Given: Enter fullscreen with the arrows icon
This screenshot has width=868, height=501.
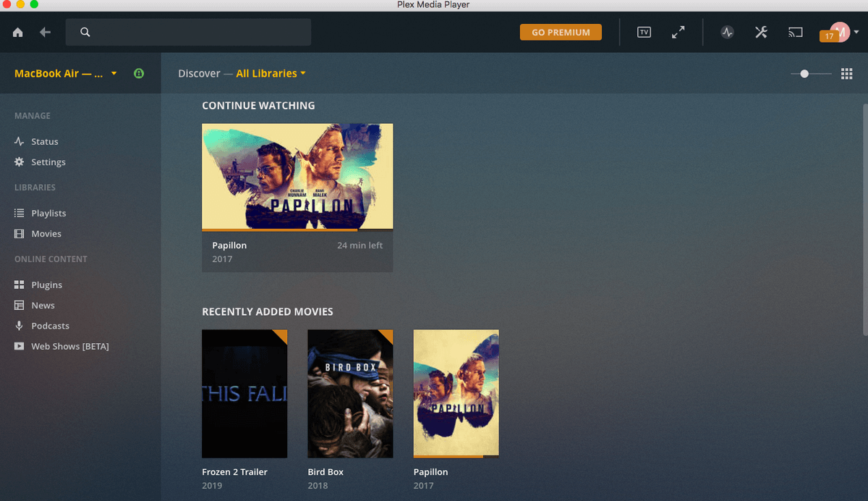Looking at the screenshot, I should click(x=678, y=32).
